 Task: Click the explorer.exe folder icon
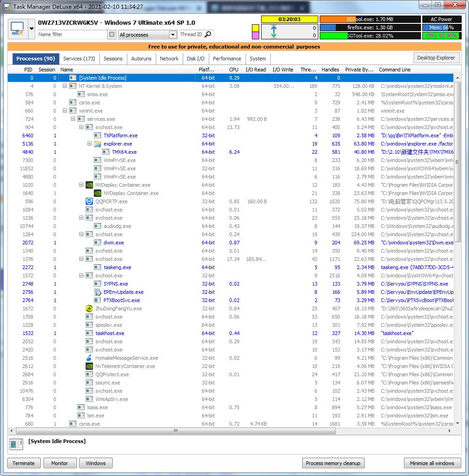coord(98,144)
